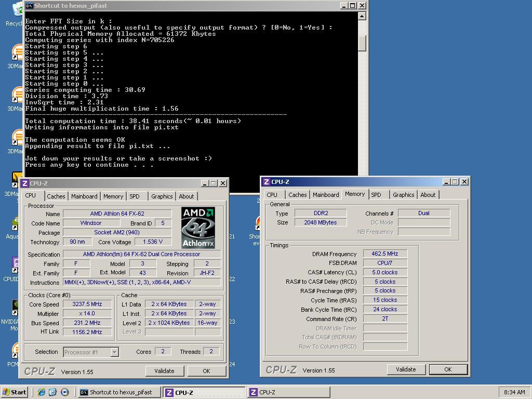Viewport: 532px width, 399px height.
Task: Click the CPU-Z icon in the right window's title bar
Action: point(267,182)
